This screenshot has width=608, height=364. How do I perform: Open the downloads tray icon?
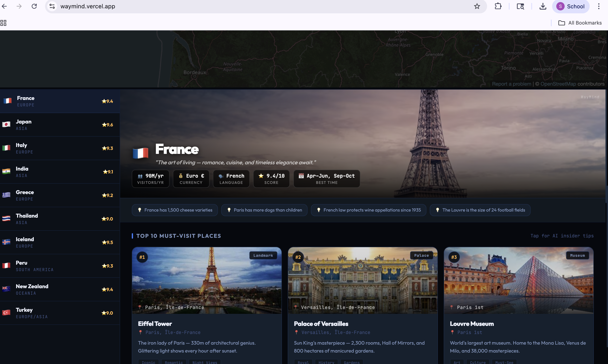(x=543, y=6)
